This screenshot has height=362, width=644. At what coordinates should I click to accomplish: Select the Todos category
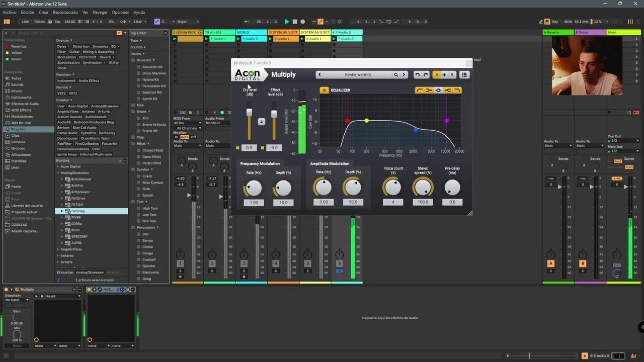tap(16, 78)
